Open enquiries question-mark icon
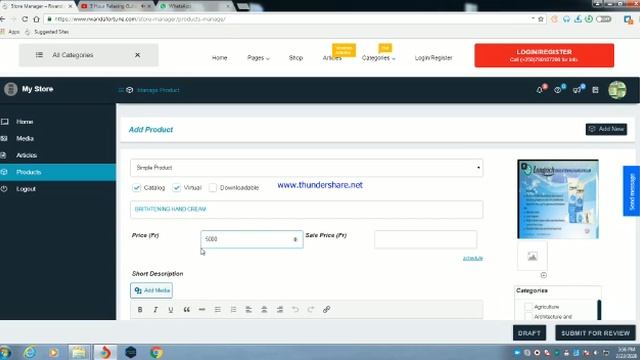The height and width of the screenshot is (360, 640). coord(558,89)
